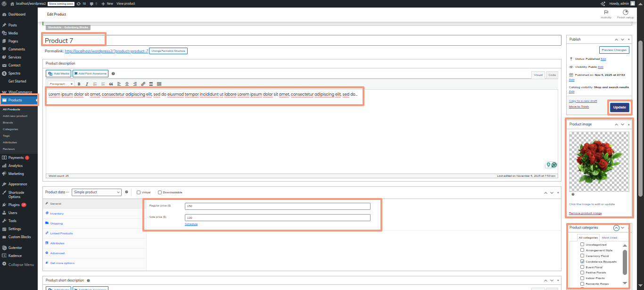Viewport: 644px width, 290px height.
Task: Insert a blockquote in the description
Action: [111, 84]
